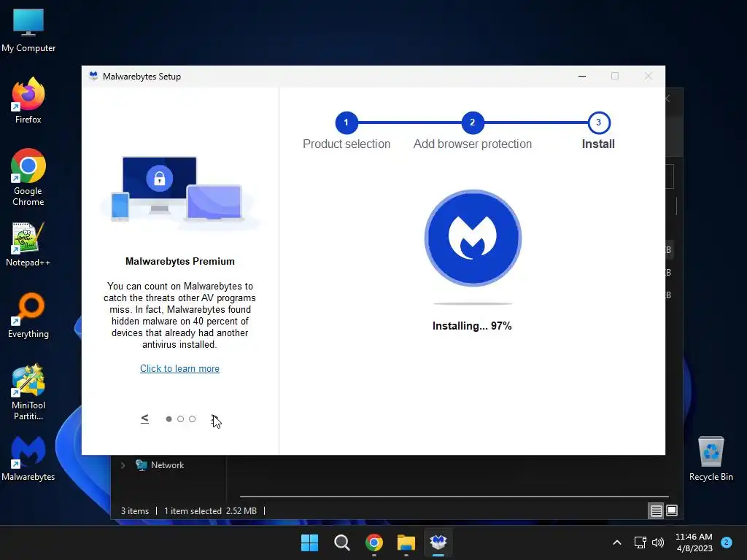This screenshot has height=560, width=747.
Task: Open the Malwarebytes desktop shortcut
Action: [x=28, y=458]
